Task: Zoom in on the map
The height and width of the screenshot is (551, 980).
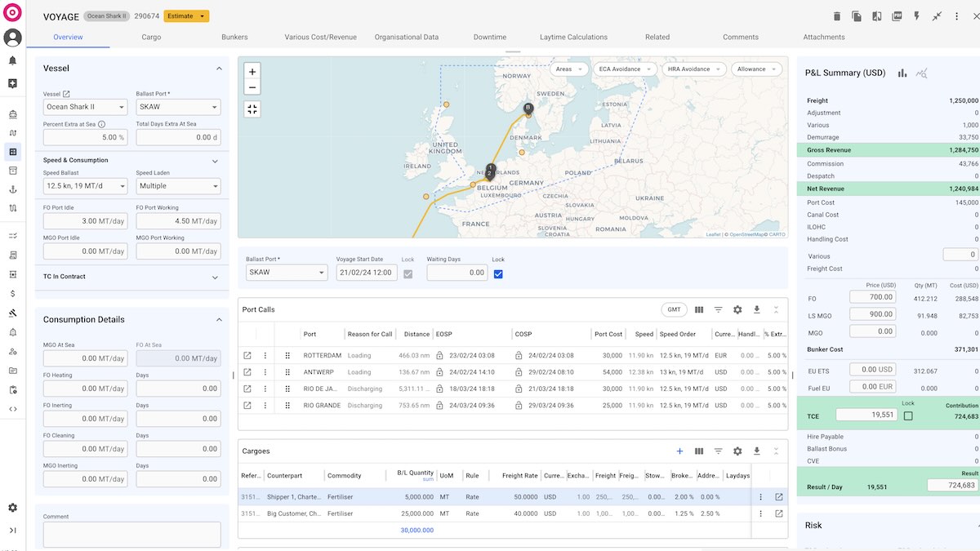Action: click(252, 71)
